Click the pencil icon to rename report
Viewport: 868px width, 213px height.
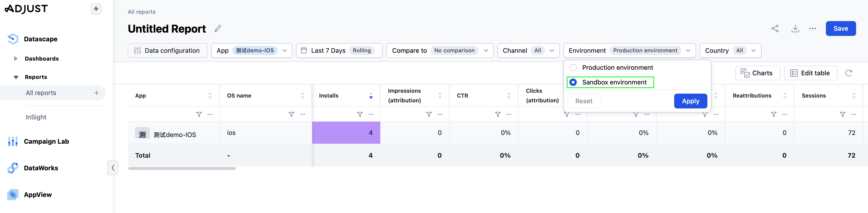pos(218,29)
